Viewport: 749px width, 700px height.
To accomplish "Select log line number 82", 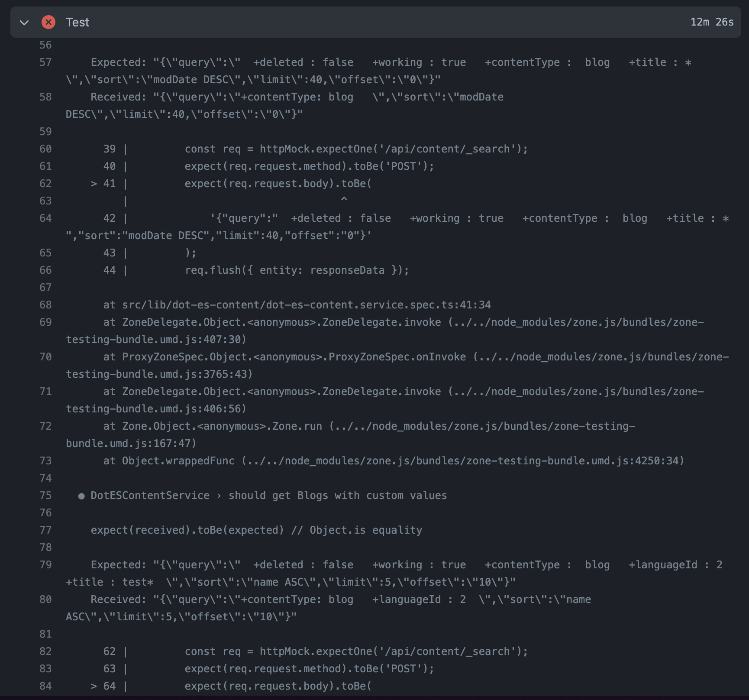I will [x=45, y=651].
